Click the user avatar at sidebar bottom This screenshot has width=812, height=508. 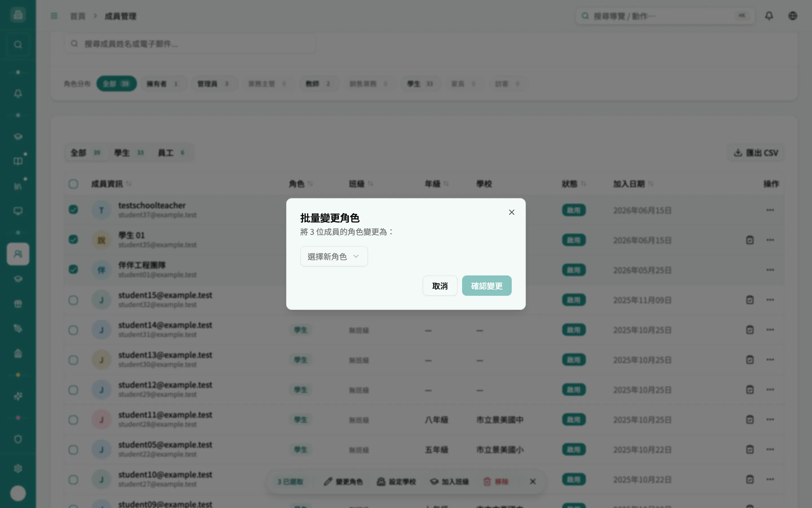tap(18, 493)
